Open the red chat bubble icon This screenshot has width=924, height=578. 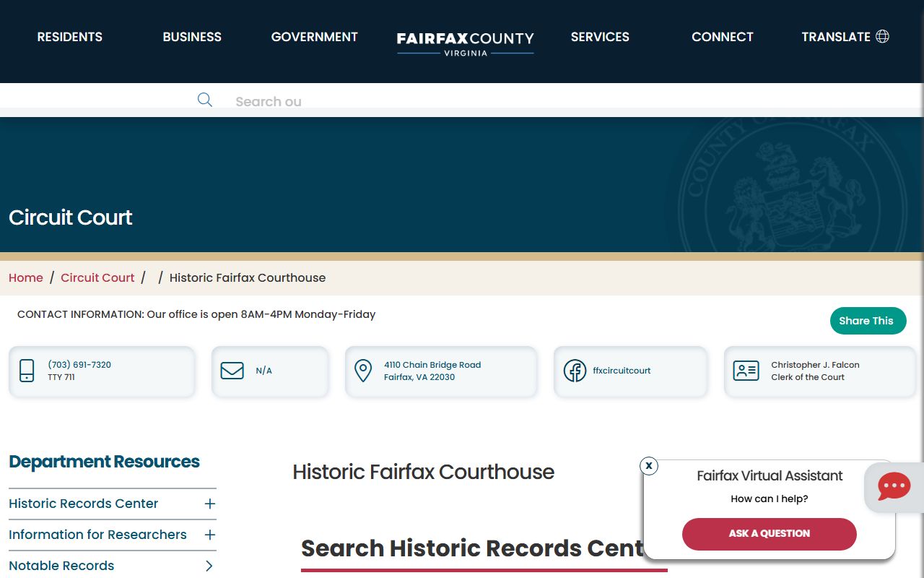pyautogui.click(x=894, y=486)
